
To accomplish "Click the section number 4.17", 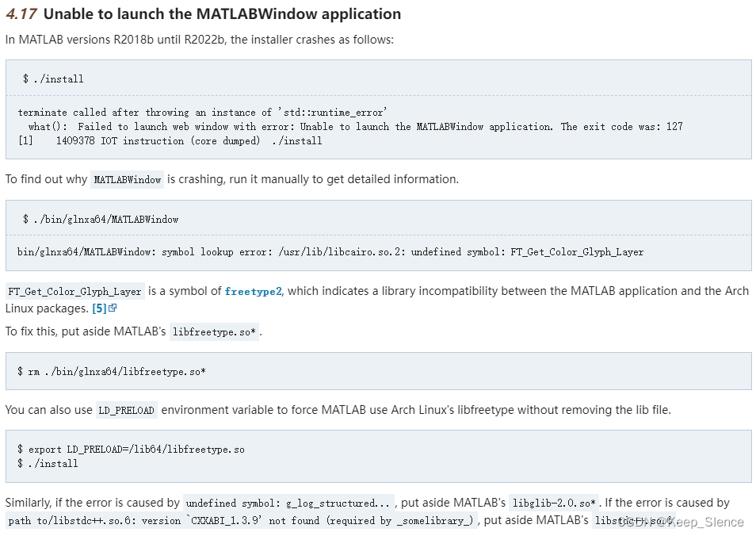I will (x=21, y=14).
